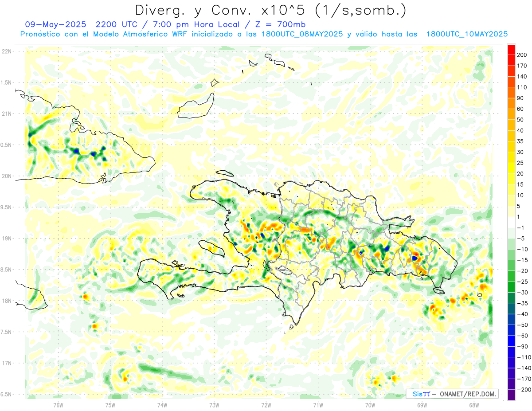Viewport: 532px width, 411px height.
Task: Click the chart title 'Diverg. y Conv. x10^5'
Action: point(227,11)
